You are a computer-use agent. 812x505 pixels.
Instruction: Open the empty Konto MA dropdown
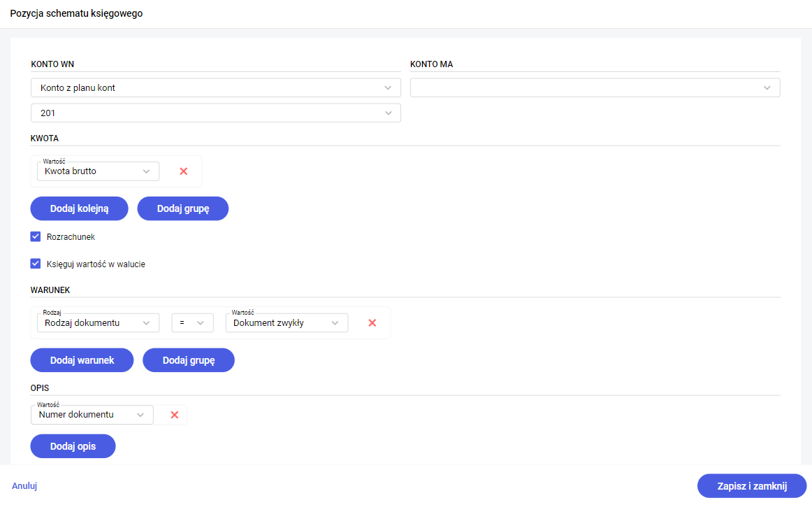click(x=595, y=88)
